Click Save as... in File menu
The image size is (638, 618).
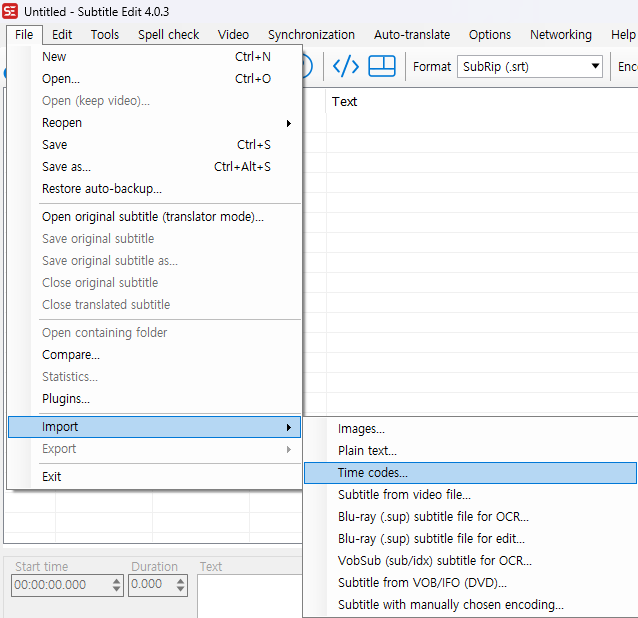(66, 167)
